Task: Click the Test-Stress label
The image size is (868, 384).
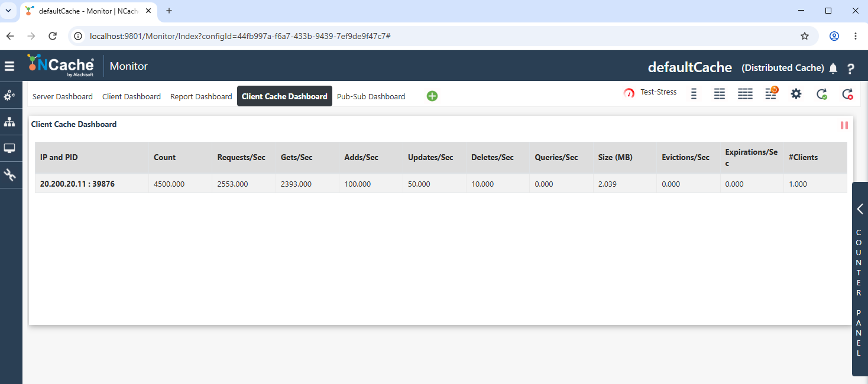Action: tap(659, 92)
